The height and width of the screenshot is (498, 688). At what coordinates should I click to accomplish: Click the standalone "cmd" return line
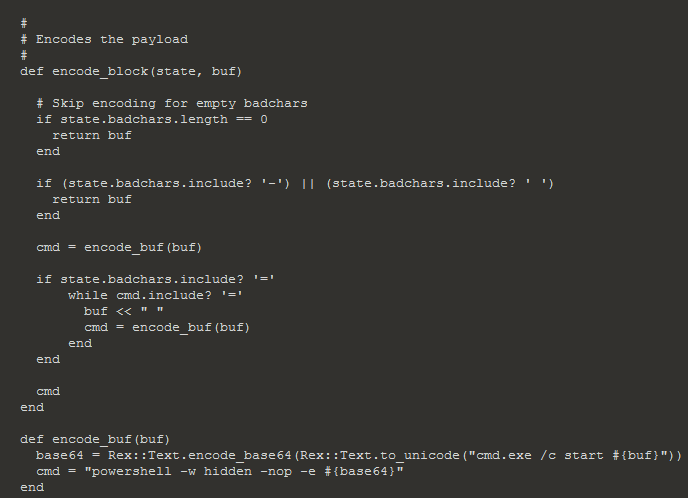pyautogui.click(x=47, y=391)
